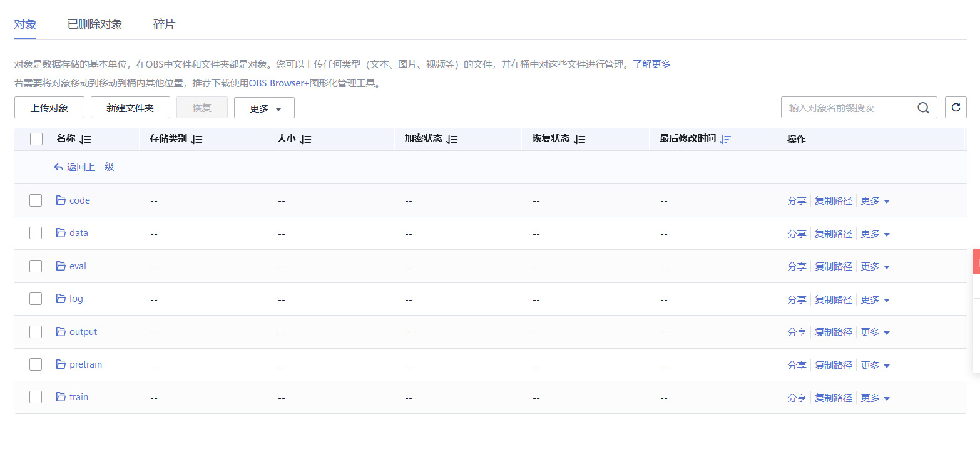Select the pretrain folder checkbox

pos(36,364)
